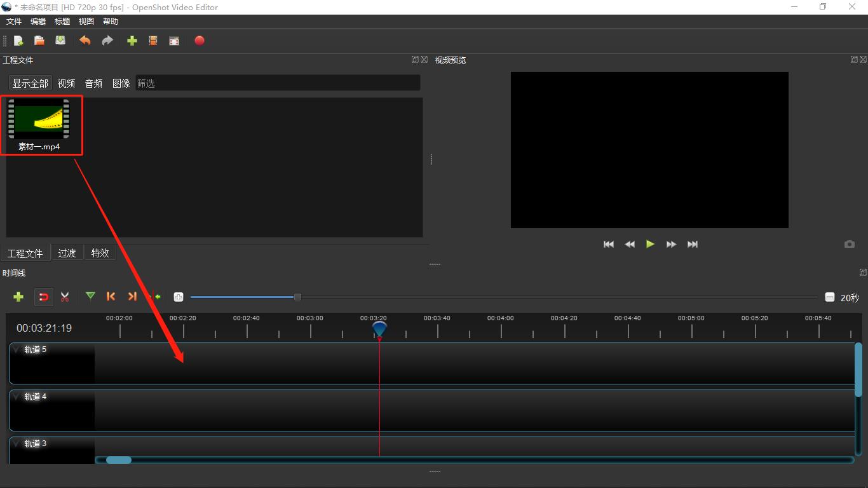Open the 视图 menu
The height and width of the screenshot is (488, 868).
coord(86,22)
